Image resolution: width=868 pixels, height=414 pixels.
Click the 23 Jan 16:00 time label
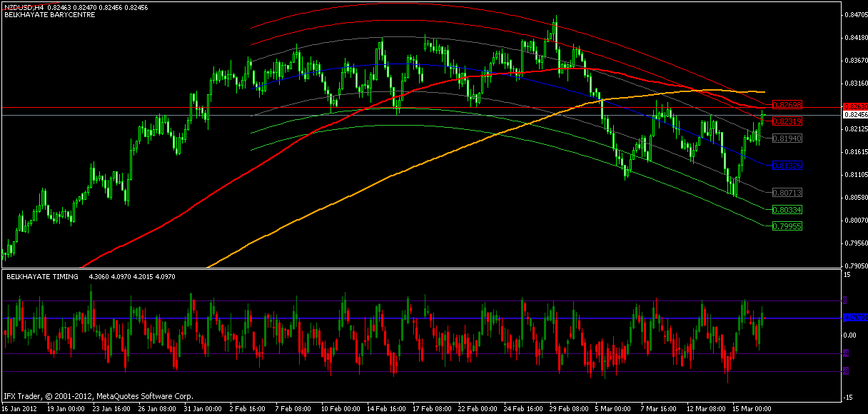[x=112, y=409]
